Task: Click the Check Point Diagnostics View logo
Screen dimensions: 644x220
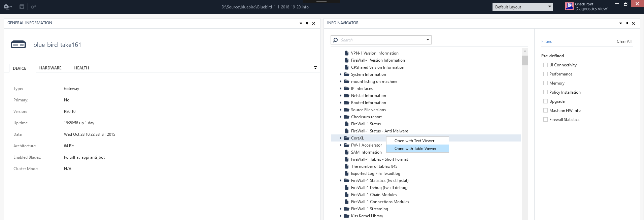Action: click(x=586, y=6)
